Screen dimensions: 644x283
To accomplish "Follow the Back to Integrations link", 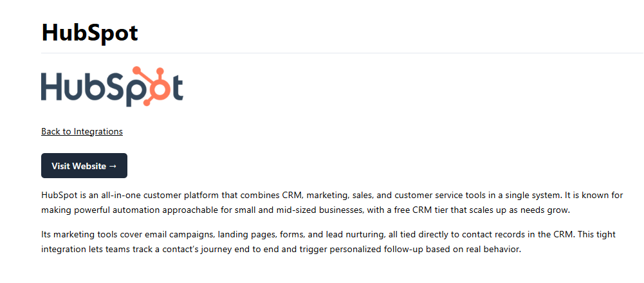I will click(x=82, y=131).
